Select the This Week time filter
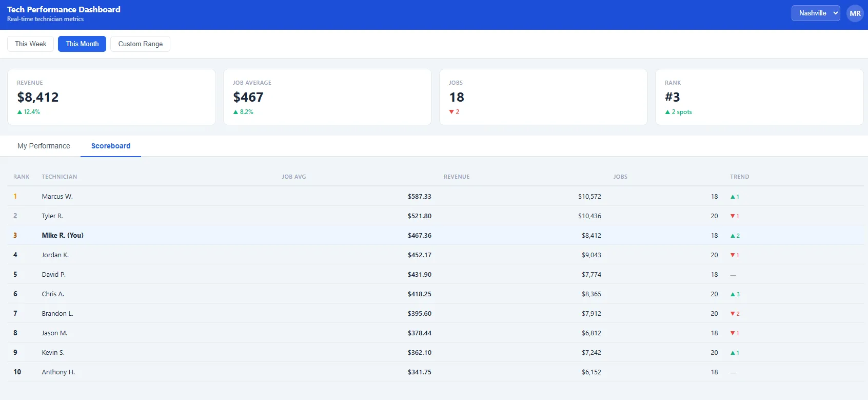 point(30,44)
